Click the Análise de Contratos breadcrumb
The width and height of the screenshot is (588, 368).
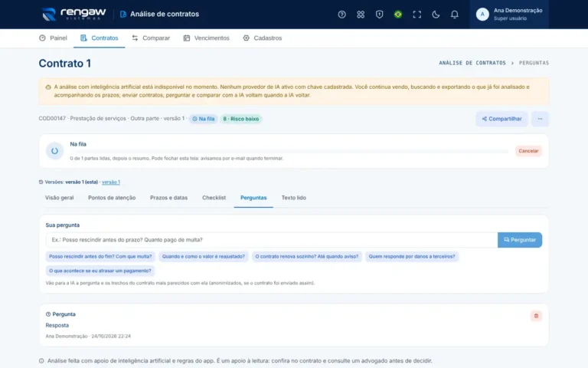(472, 63)
